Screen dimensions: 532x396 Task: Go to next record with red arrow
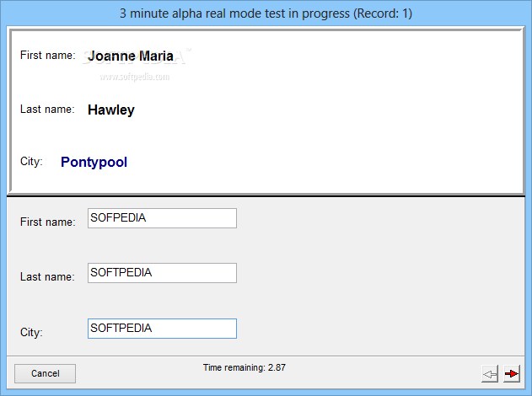512,374
